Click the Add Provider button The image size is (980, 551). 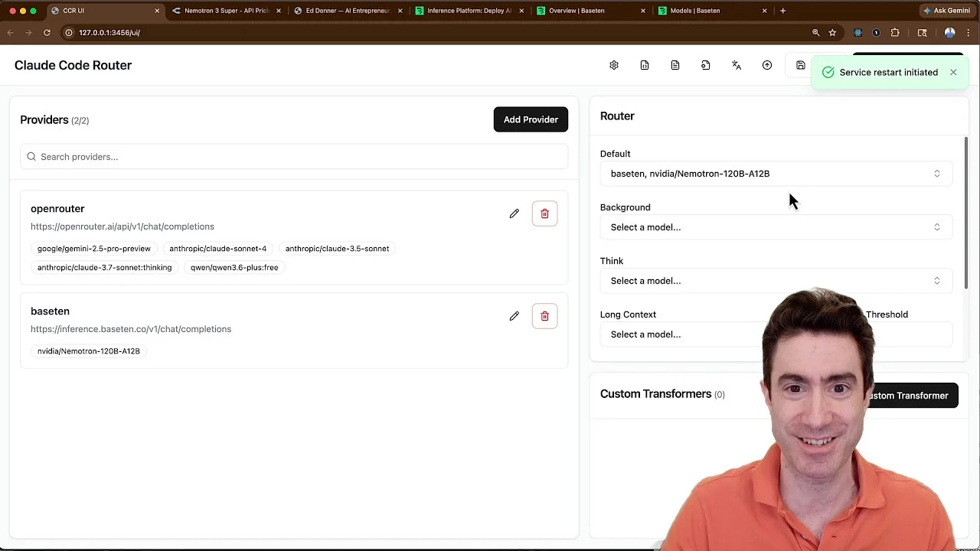pos(531,119)
